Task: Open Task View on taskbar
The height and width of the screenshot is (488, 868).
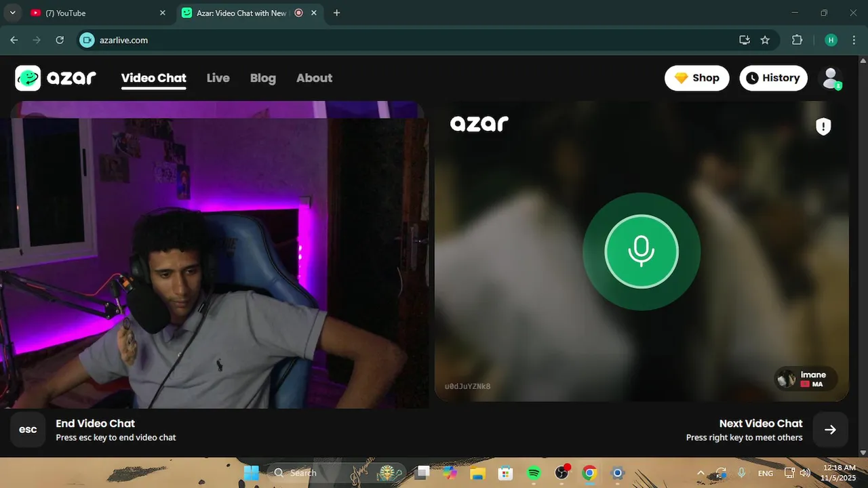Action: (422, 472)
